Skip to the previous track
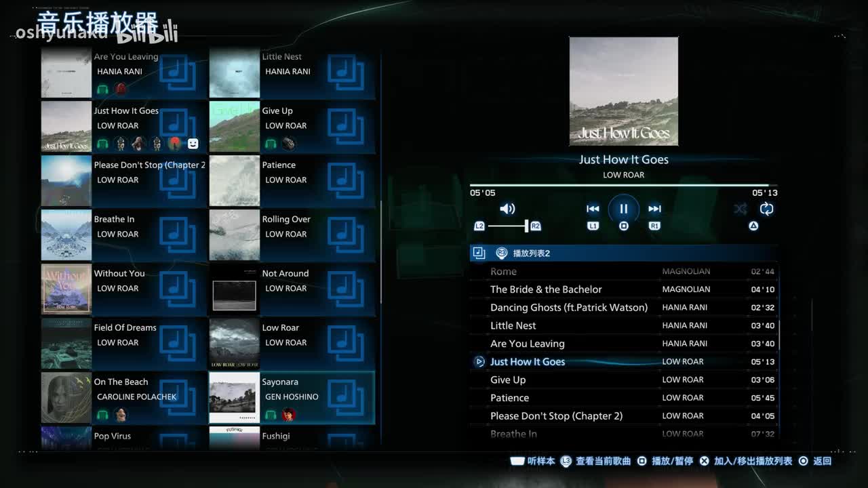868x488 pixels. [x=593, y=209]
